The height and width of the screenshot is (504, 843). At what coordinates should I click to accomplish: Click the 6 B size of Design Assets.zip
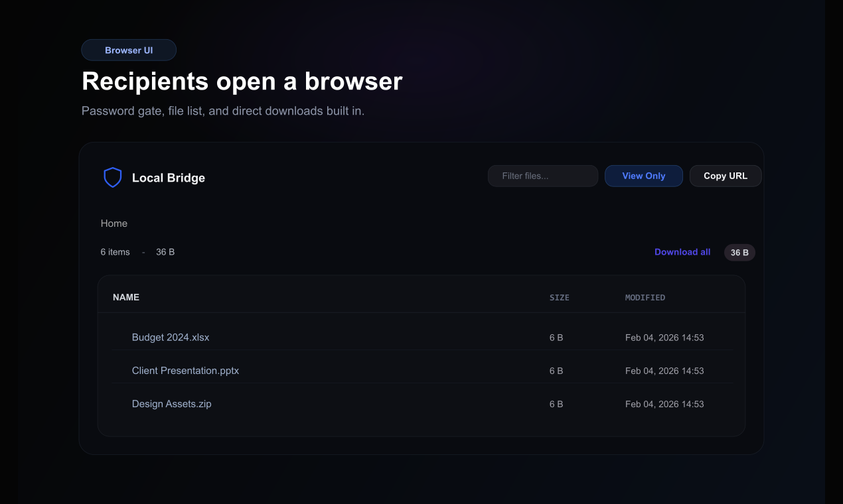pyautogui.click(x=556, y=404)
